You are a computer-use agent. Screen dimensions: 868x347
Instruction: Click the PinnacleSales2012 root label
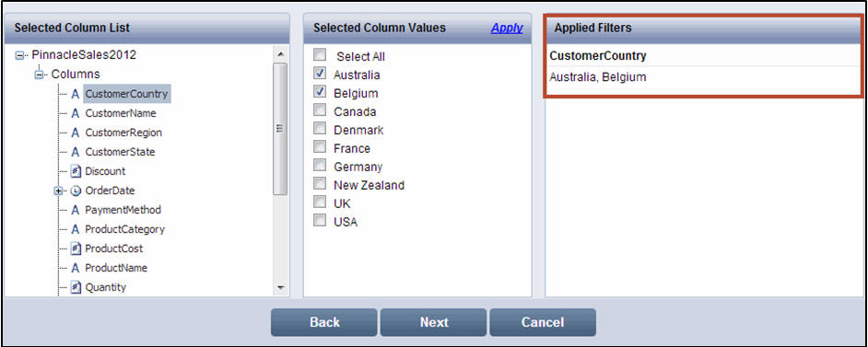(84, 55)
